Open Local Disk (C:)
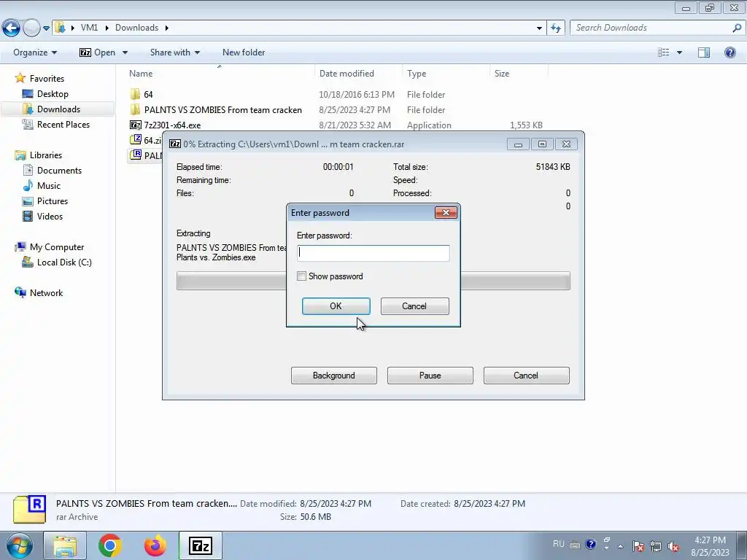Screen dimensions: 747x560 (57, 262)
